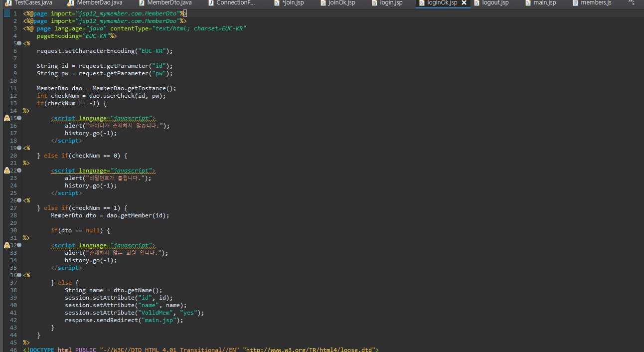Show the hidden editor tabs overflow list
This screenshot has width=644, height=352.
pyautogui.click(x=632, y=3)
